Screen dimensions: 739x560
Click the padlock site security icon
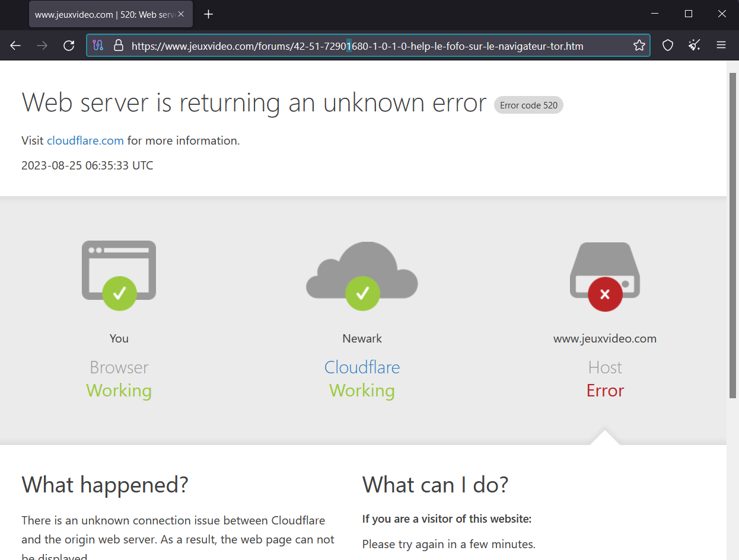pos(119,46)
